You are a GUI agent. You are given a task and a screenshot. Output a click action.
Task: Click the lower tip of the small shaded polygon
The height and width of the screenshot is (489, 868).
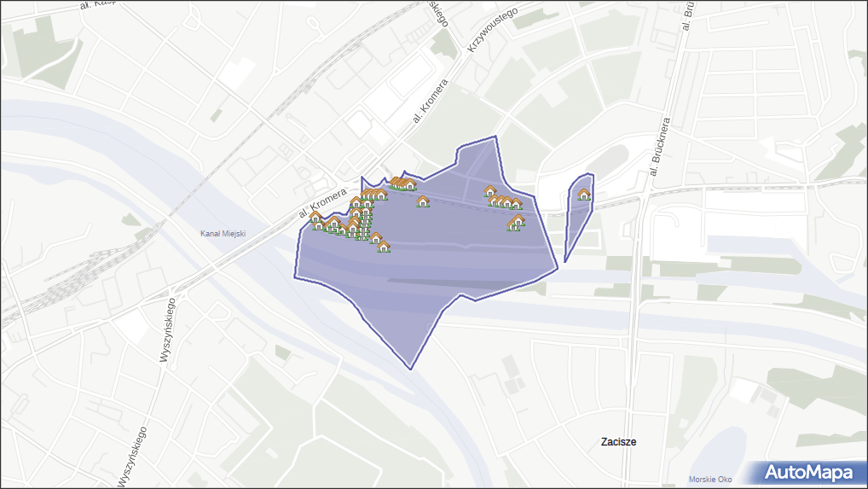pos(565,260)
